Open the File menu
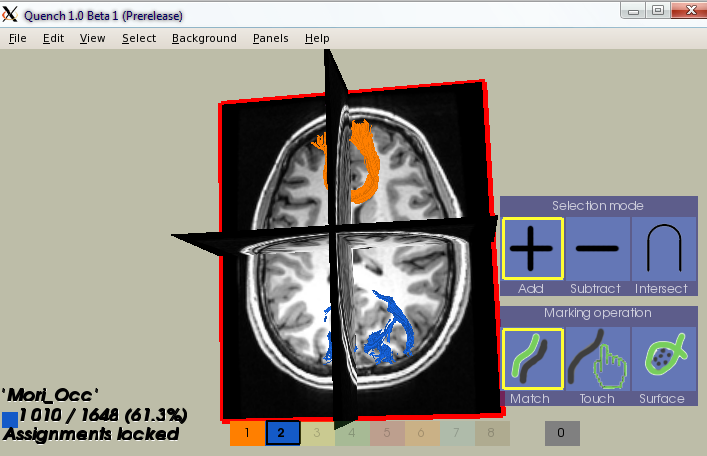 pyautogui.click(x=17, y=38)
